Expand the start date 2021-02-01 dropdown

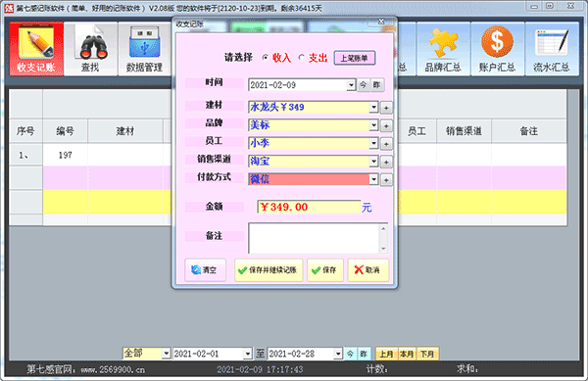248,354
